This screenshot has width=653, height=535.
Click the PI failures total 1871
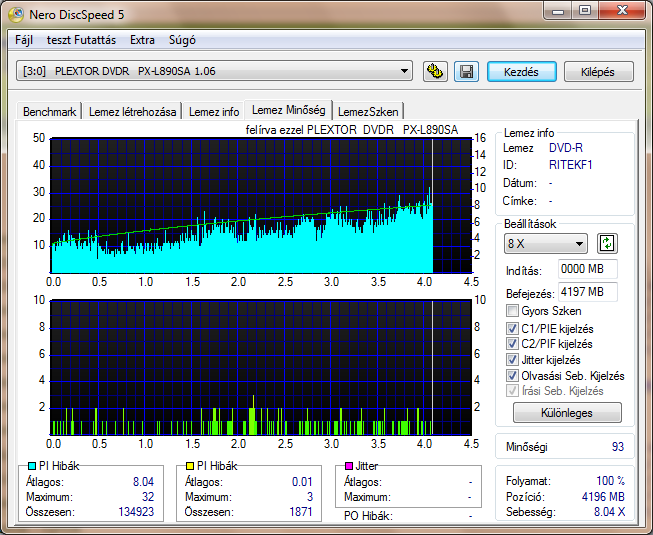pyautogui.click(x=301, y=512)
